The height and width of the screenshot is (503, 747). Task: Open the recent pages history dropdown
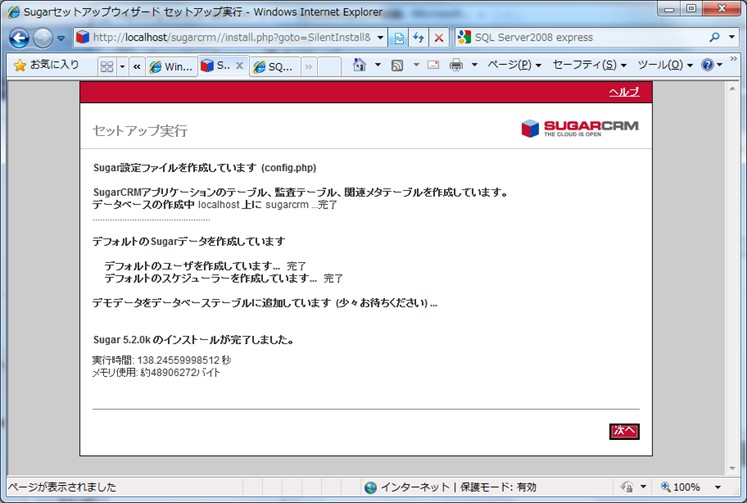click(61, 38)
